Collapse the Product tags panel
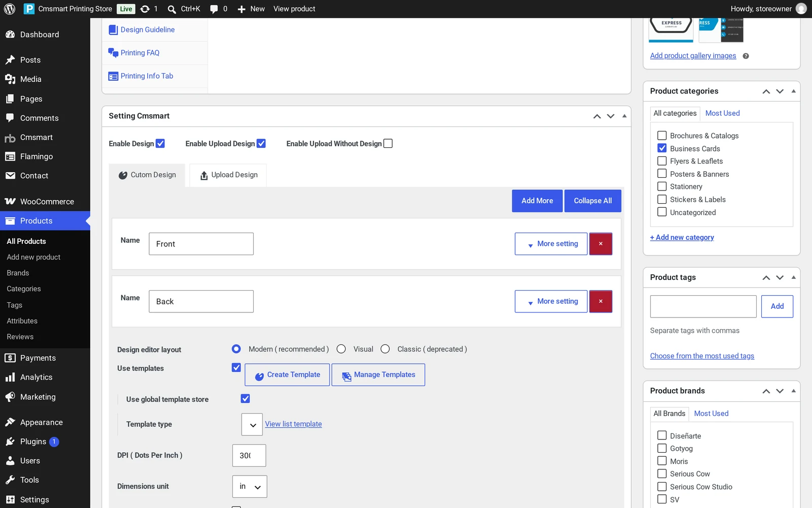812x508 pixels. (x=793, y=277)
